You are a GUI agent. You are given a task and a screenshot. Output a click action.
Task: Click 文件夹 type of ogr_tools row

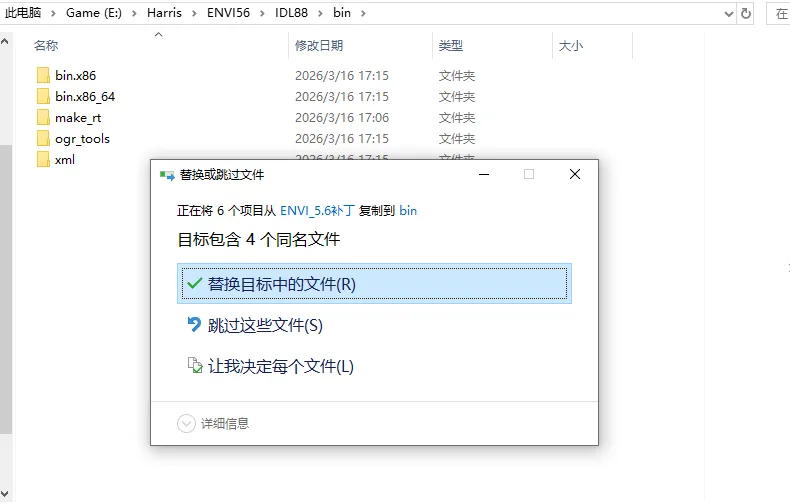456,139
